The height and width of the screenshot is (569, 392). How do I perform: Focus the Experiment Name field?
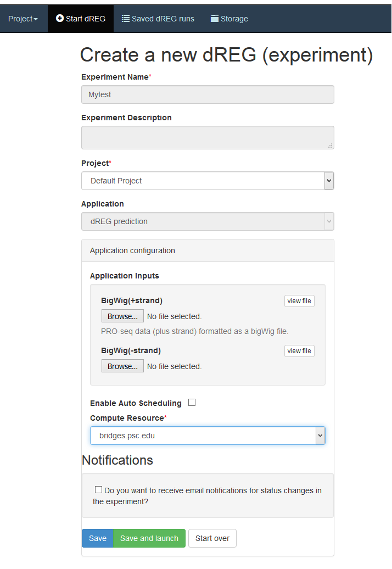click(x=208, y=94)
